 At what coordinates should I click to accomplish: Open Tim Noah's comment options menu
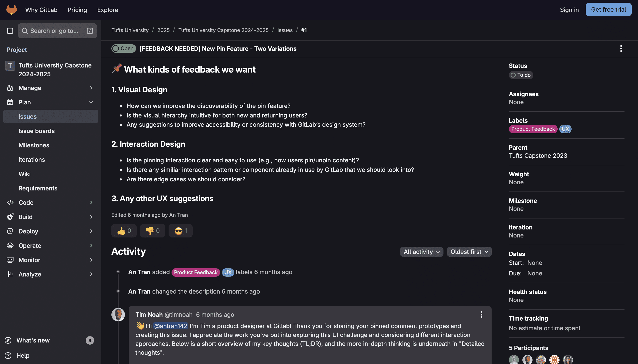[x=481, y=314]
